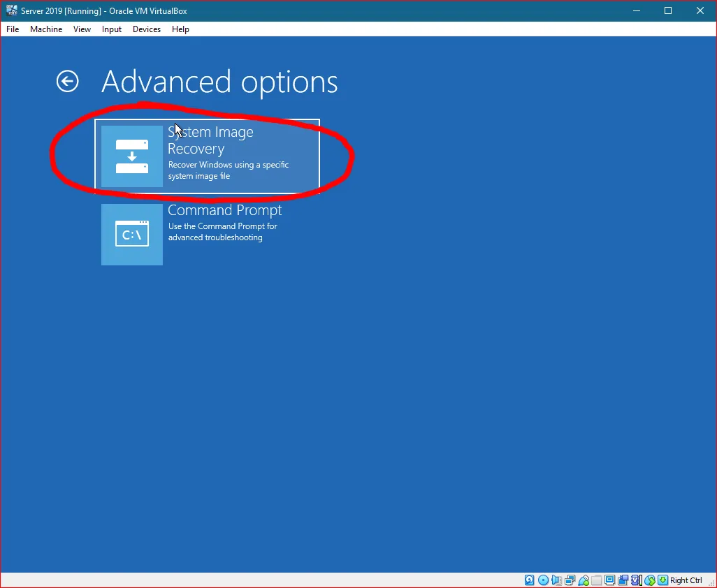Open the USB devices status icon

click(583, 580)
